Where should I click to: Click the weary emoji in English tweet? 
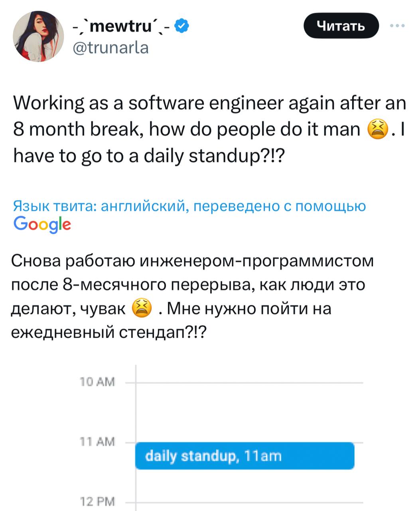point(377,130)
